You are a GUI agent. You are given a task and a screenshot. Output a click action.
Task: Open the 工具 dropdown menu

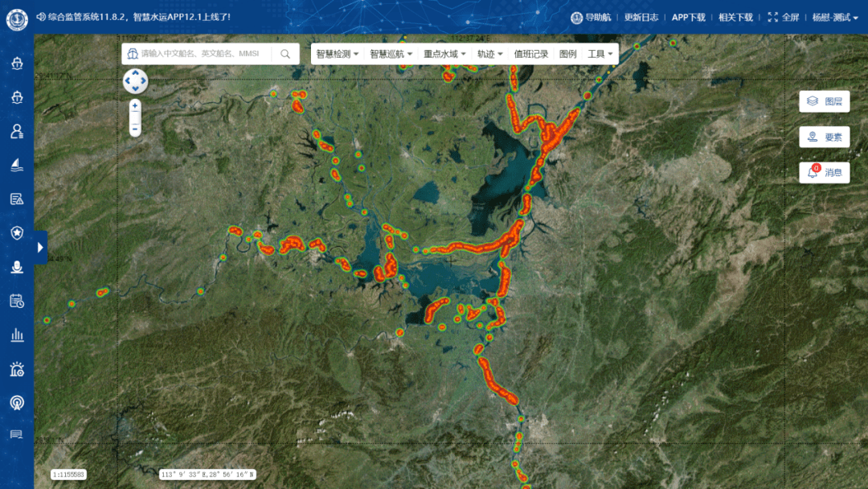point(600,54)
